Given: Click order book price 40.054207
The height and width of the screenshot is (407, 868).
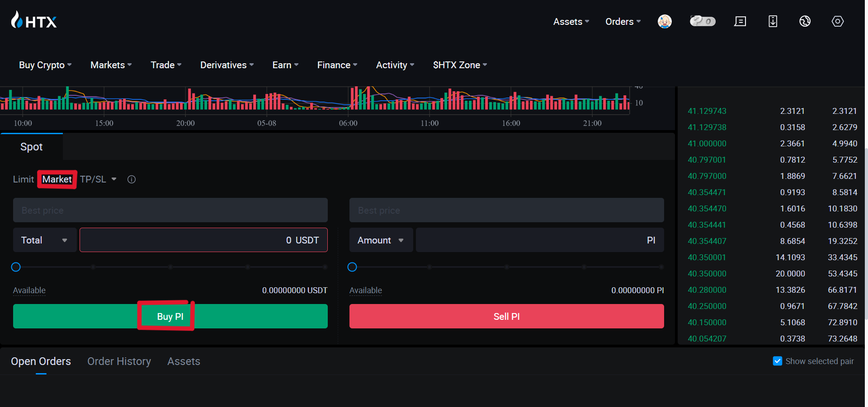Looking at the screenshot, I should click(707, 338).
